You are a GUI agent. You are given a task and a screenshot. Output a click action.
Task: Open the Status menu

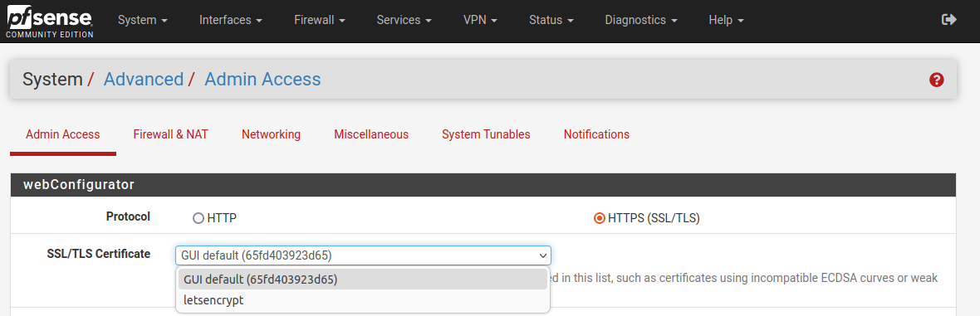point(551,20)
